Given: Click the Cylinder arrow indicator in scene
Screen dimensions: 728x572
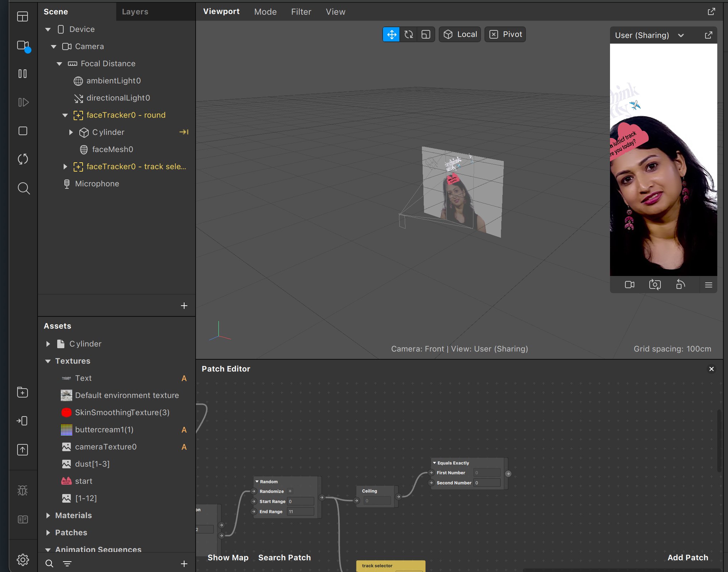Looking at the screenshot, I should coord(184,132).
